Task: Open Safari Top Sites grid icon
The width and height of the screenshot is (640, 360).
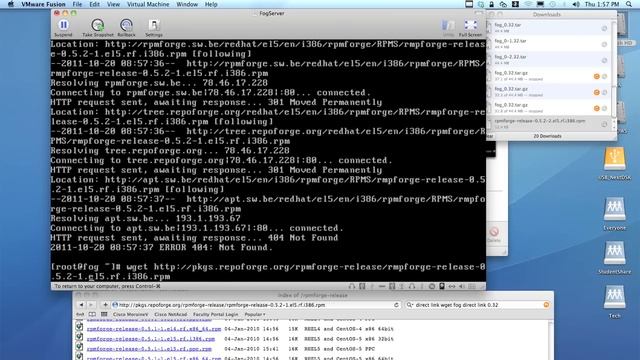Action: 104,315
